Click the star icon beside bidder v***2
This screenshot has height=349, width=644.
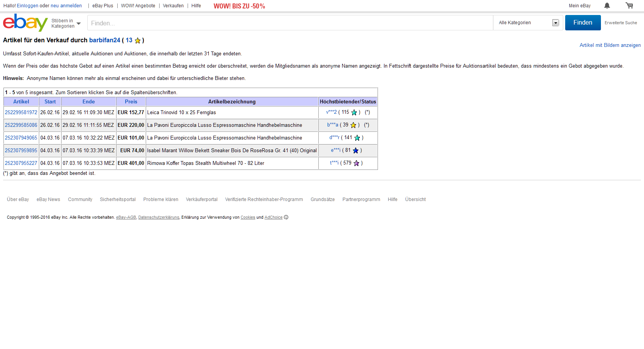[354, 113]
